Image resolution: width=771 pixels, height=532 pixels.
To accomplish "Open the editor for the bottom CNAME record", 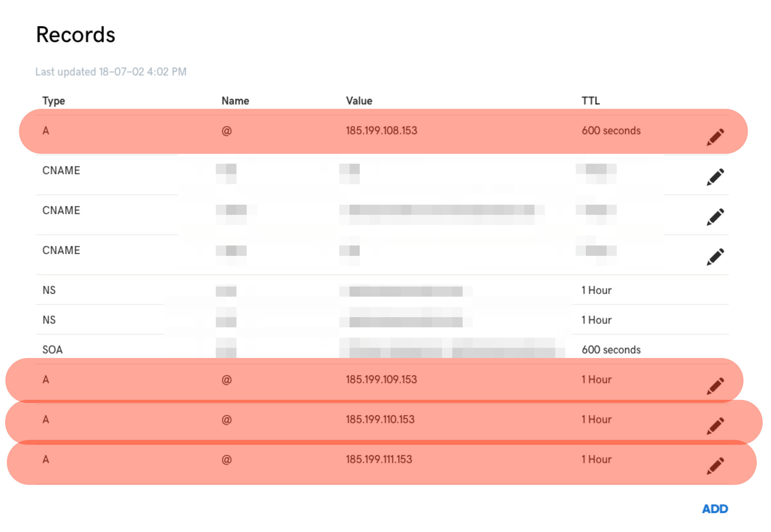I will click(715, 257).
